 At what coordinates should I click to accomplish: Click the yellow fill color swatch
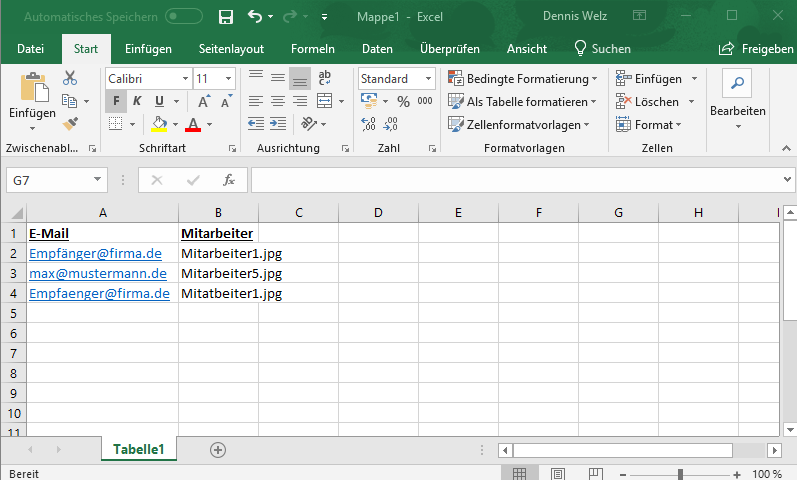click(x=159, y=124)
